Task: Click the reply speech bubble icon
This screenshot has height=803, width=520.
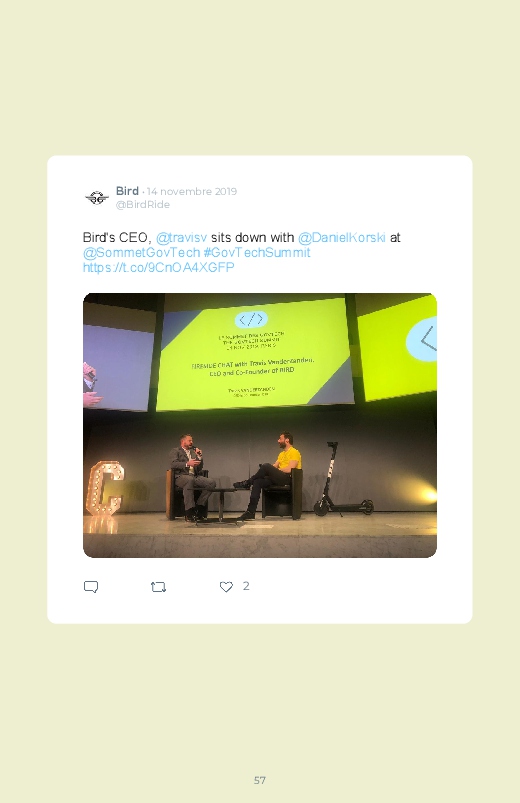Action: 91,587
